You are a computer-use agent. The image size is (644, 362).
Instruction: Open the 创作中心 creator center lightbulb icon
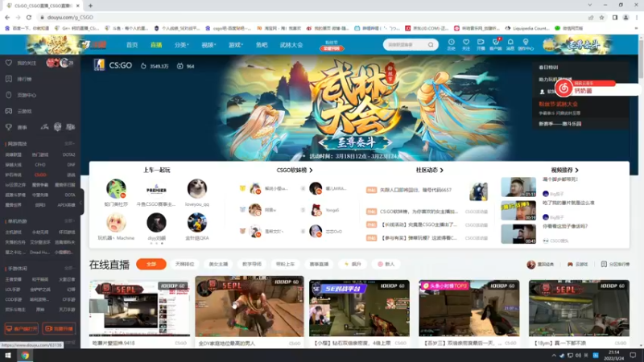point(526,44)
